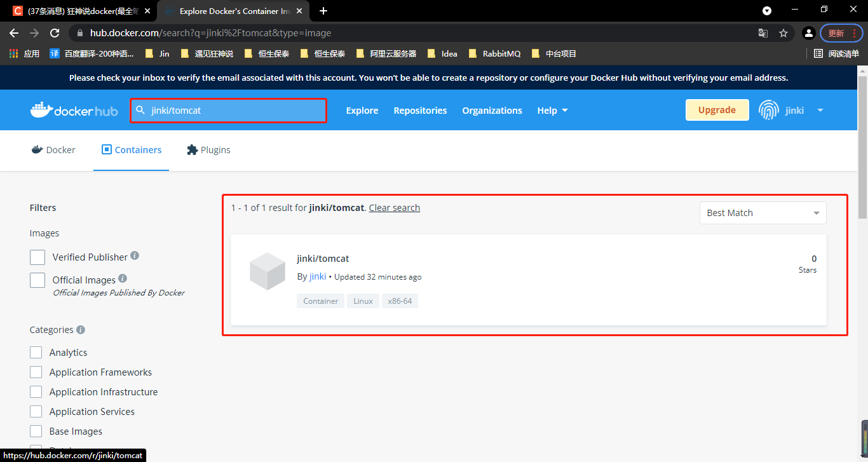The width and height of the screenshot is (868, 462).
Task: Click the jinki fingerprint avatar icon
Action: coord(768,110)
